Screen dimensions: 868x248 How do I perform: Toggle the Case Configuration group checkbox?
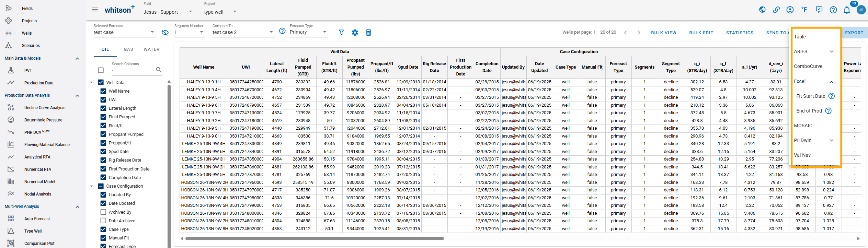coord(101,186)
